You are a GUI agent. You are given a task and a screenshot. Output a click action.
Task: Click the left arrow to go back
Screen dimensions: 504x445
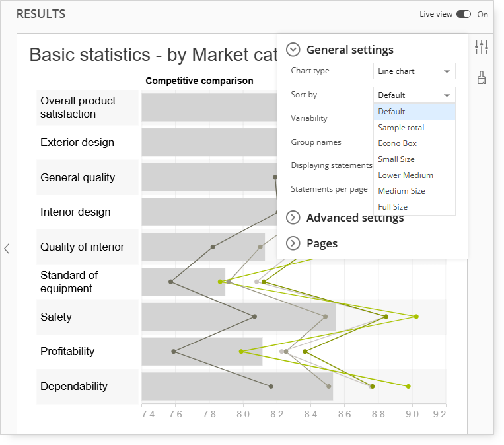tap(7, 249)
